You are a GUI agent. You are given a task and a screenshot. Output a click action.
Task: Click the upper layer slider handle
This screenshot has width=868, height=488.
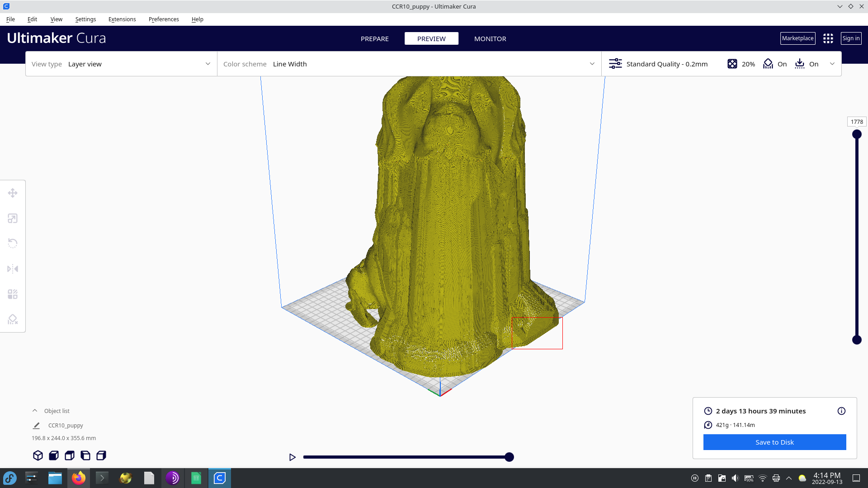857,134
